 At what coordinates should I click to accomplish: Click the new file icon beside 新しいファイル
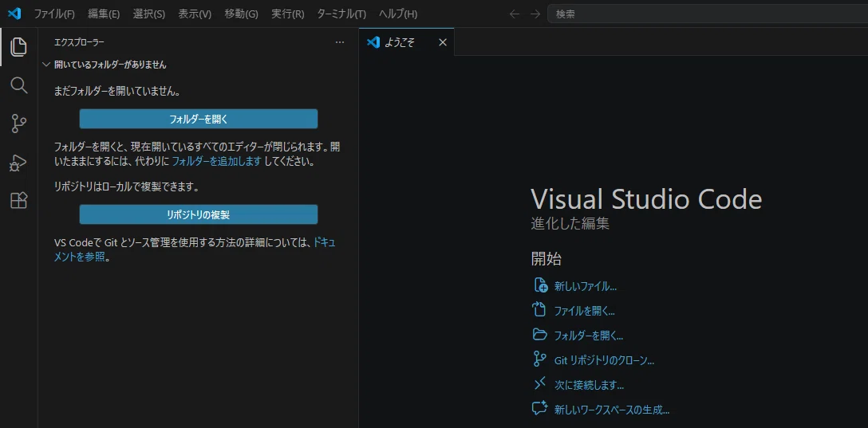click(540, 286)
